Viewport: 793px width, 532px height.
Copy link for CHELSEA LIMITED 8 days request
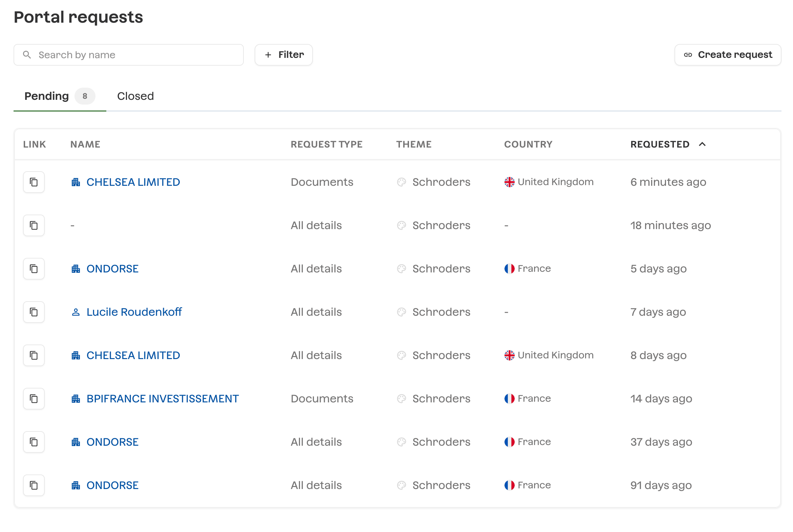(34, 355)
